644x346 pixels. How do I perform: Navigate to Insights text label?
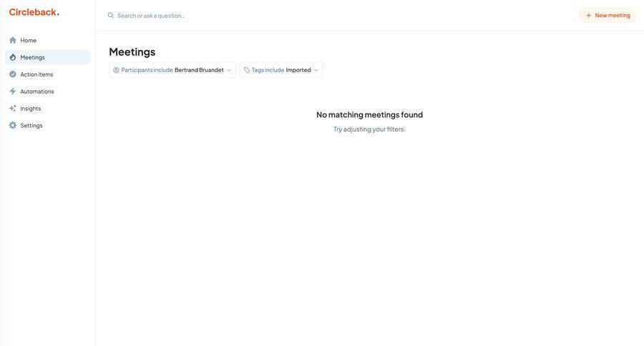(x=31, y=109)
